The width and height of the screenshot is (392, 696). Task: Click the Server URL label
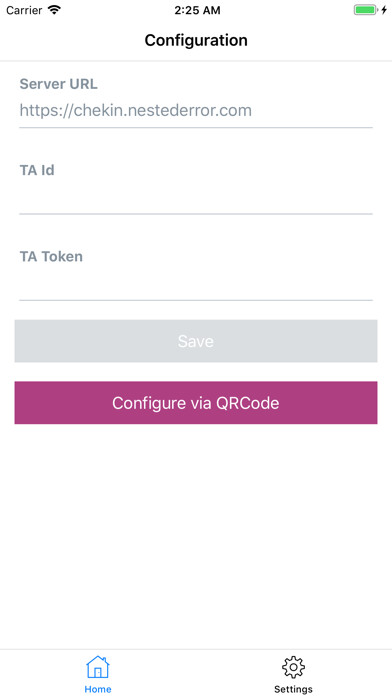(58, 84)
